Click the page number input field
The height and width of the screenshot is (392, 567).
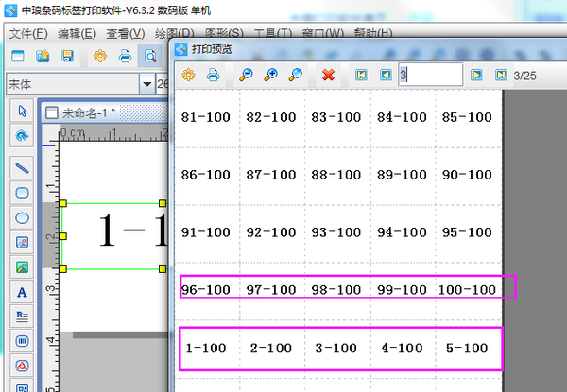[430, 75]
